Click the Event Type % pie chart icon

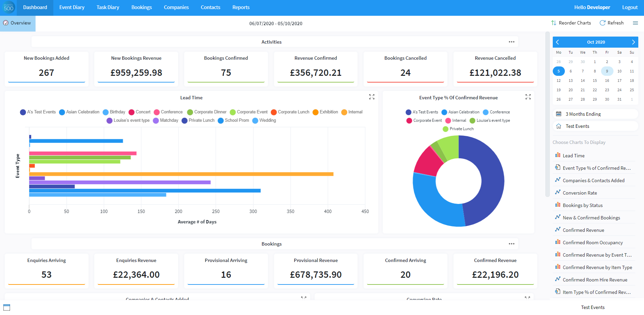[558, 167]
